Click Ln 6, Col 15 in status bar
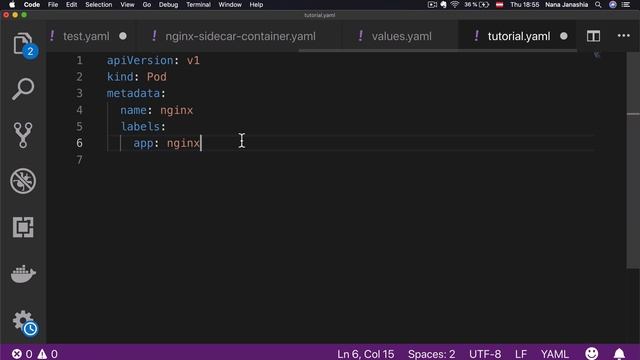 [365, 354]
